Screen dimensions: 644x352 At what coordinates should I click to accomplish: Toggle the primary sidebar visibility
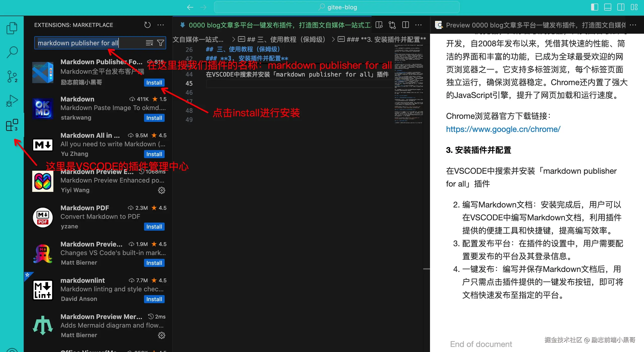pos(594,7)
